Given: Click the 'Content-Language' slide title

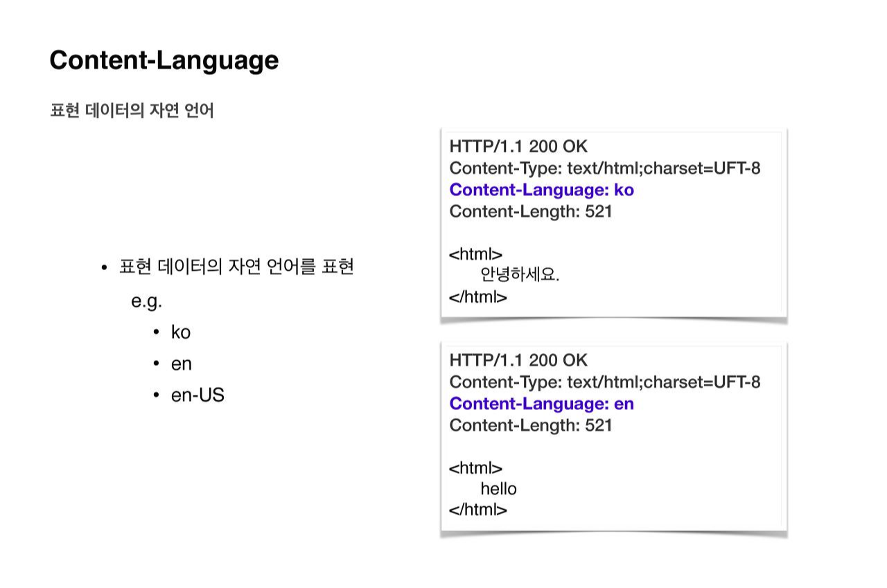Looking at the screenshot, I should [x=164, y=60].
